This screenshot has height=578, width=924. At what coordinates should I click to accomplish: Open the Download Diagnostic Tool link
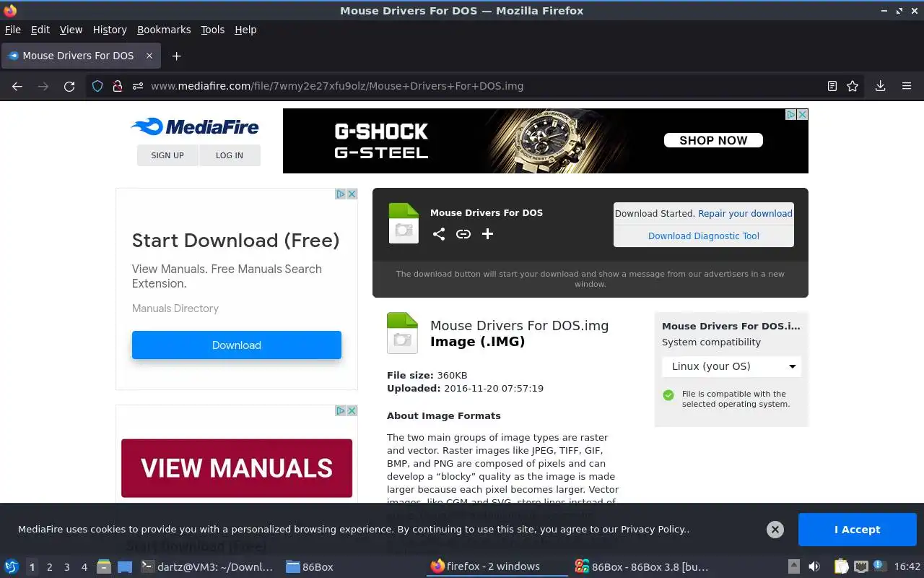pos(704,236)
